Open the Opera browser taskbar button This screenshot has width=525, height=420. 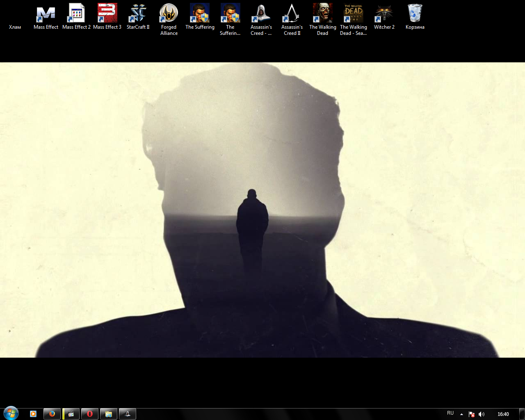(x=90, y=414)
